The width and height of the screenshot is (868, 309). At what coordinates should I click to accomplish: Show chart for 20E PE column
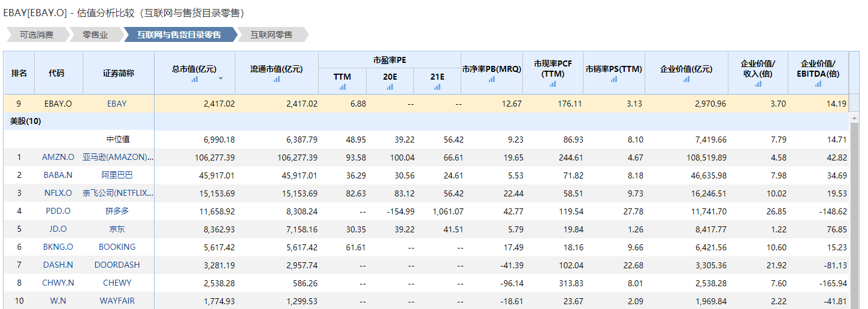[390, 87]
